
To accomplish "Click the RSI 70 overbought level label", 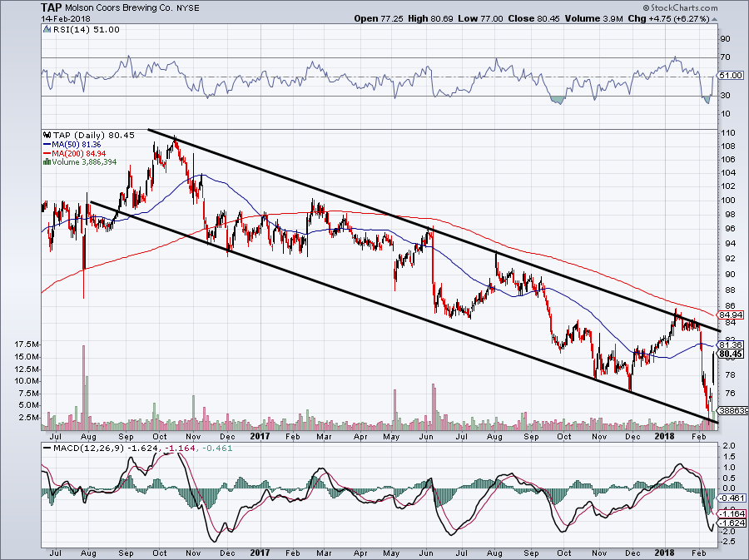I will tap(725, 57).
